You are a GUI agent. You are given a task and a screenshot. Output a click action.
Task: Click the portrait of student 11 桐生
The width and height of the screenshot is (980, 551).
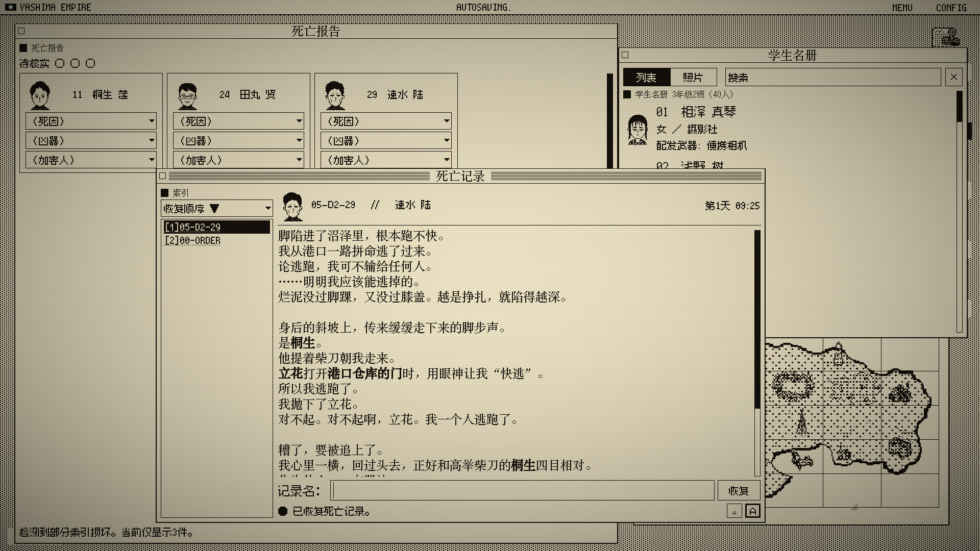(40, 95)
